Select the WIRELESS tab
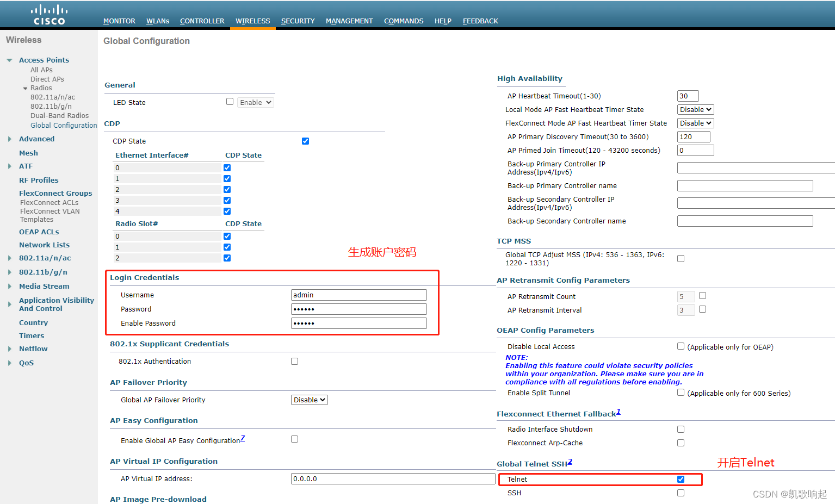 click(x=252, y=21)
